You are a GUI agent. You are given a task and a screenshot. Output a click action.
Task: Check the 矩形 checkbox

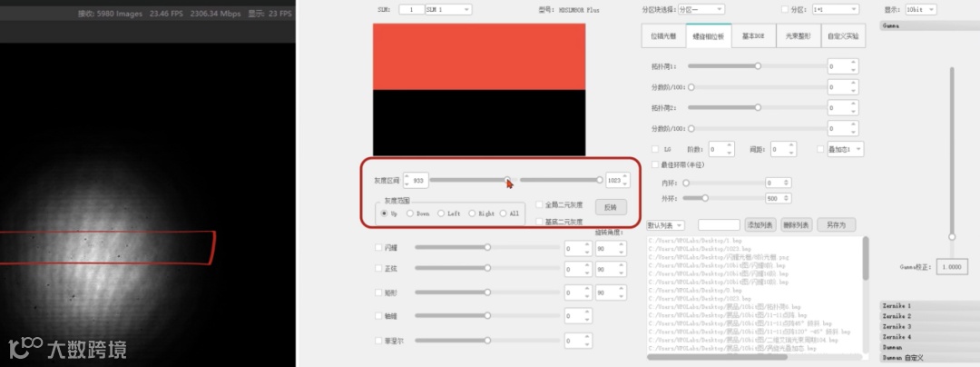[x=378, y=292]
